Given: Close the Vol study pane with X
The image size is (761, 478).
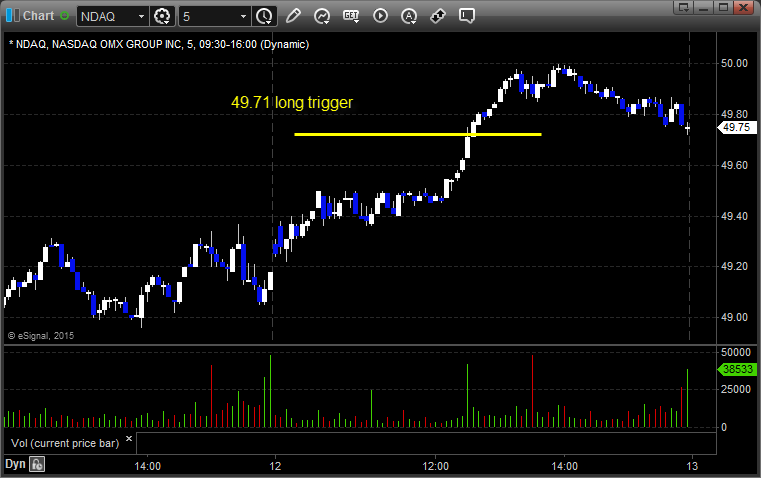Looking at the screenshot, I should pyautogui.click(x=129, y=439).
